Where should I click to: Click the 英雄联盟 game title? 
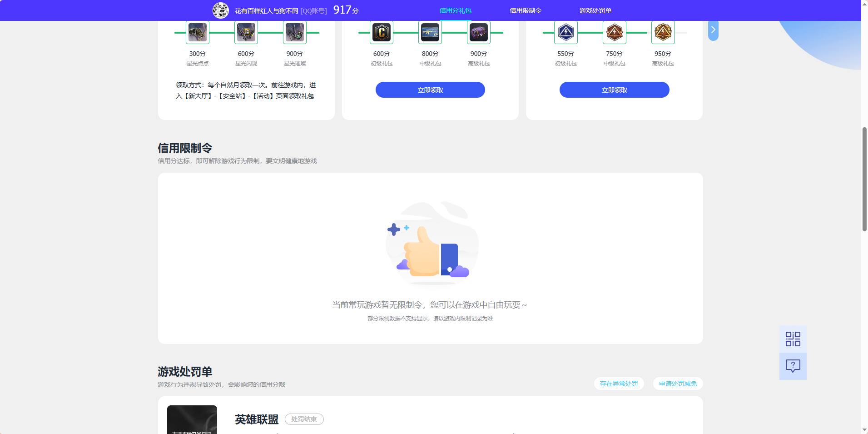pos(257,419)
